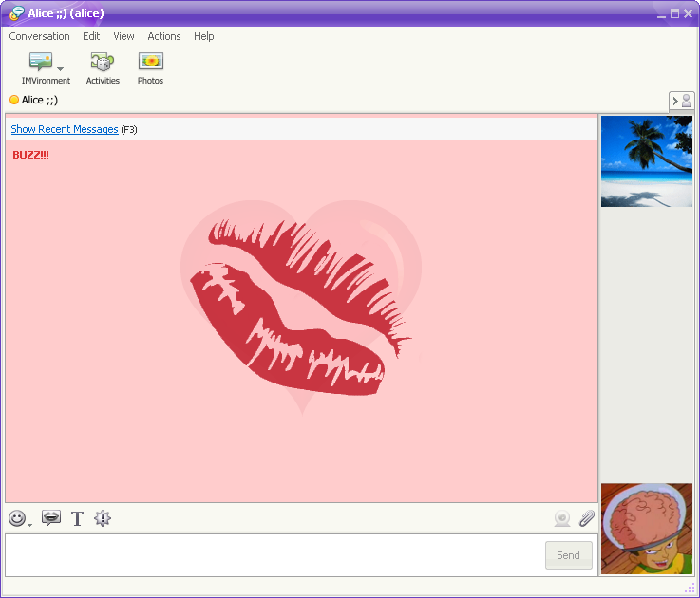700x598 pixels.
Task: Send a Buzz with the buzz icon
Action: point(103,518)
